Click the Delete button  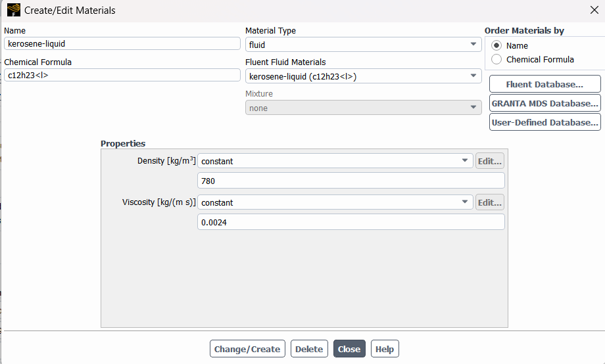[x=309, y=349]
